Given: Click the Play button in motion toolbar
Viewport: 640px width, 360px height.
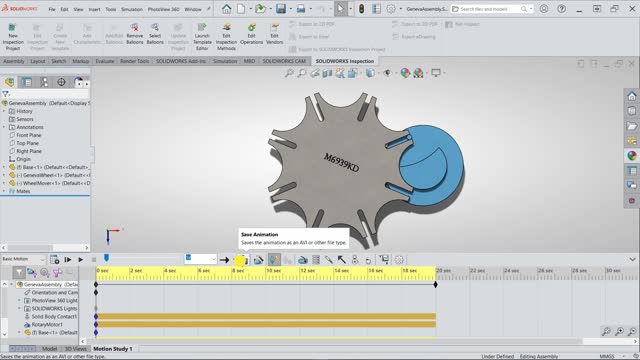Looking at the screenshot, I should 81,259.
